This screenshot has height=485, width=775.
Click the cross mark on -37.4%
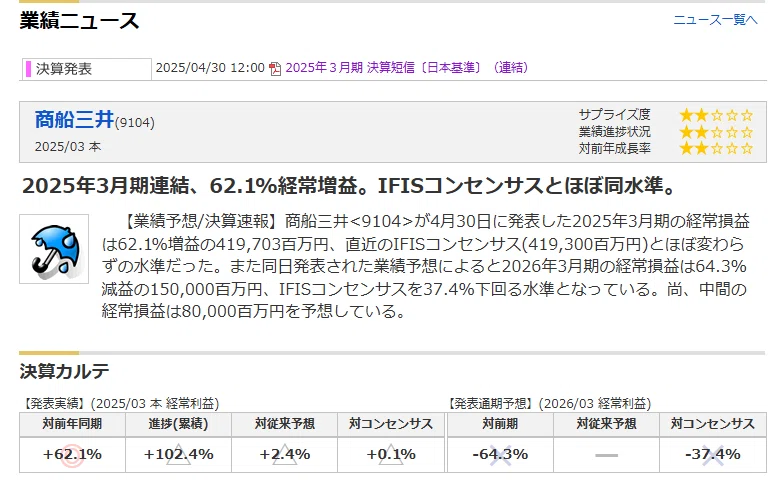tap(712, 455)
